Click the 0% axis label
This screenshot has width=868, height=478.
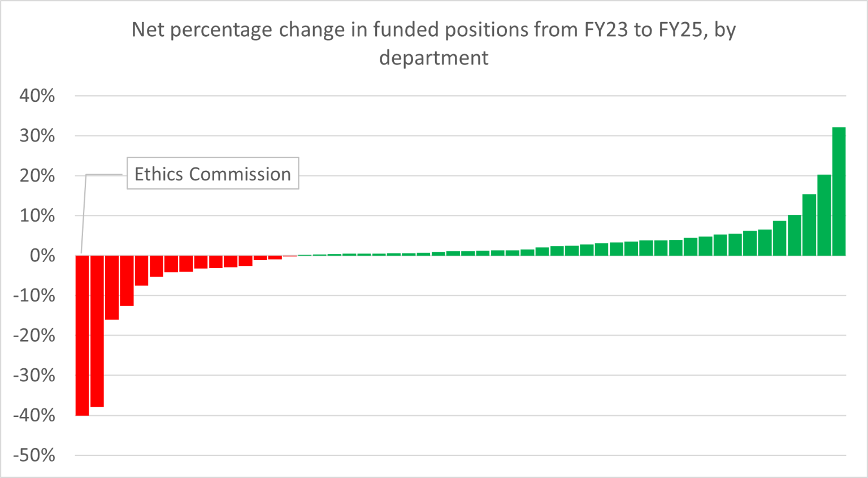click(42, 256)
